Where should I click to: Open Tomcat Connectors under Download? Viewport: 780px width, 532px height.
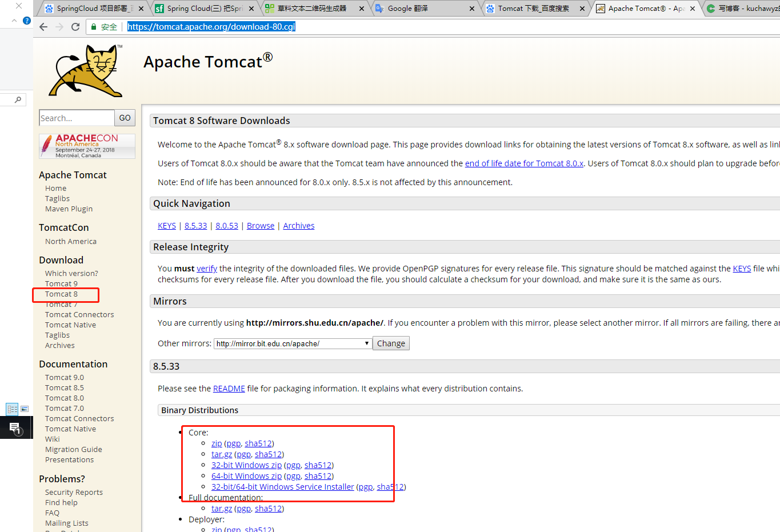pos(79,315)
